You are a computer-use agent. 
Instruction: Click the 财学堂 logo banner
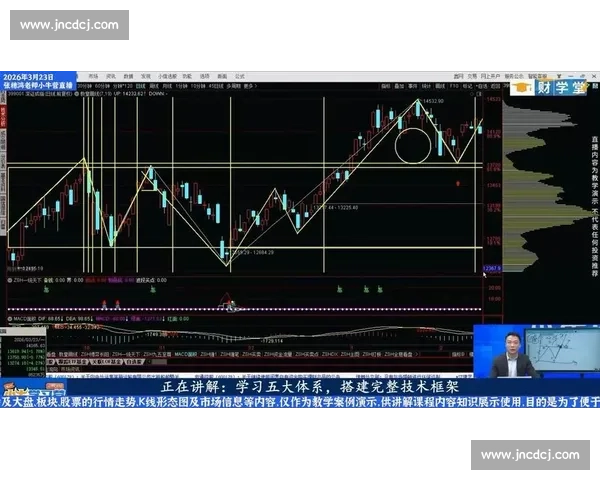[549, 88]
